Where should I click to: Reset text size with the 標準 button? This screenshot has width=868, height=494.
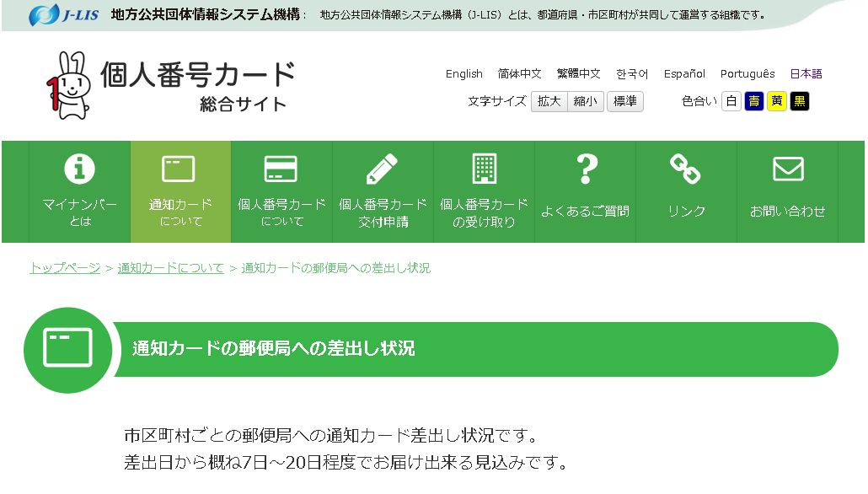(x=625, y=101)
